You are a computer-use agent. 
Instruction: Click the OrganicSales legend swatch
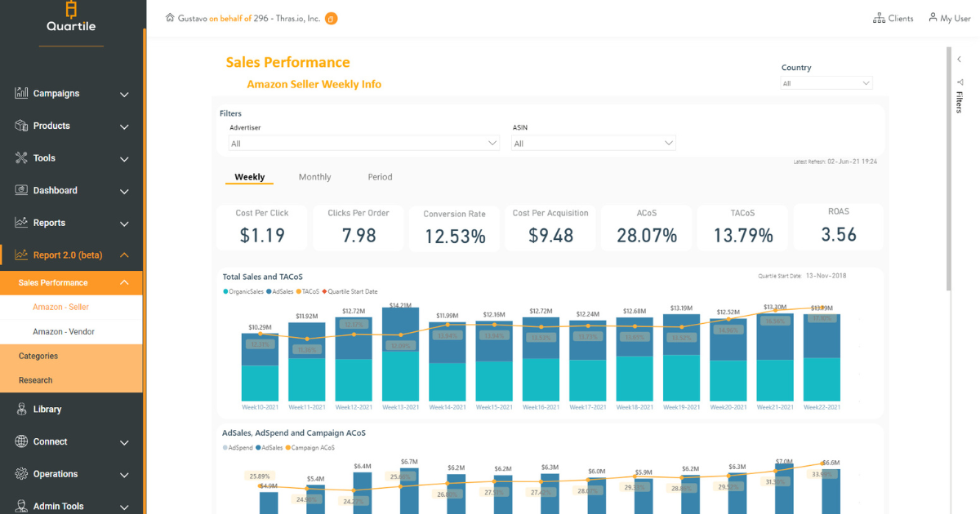[225, 291]
